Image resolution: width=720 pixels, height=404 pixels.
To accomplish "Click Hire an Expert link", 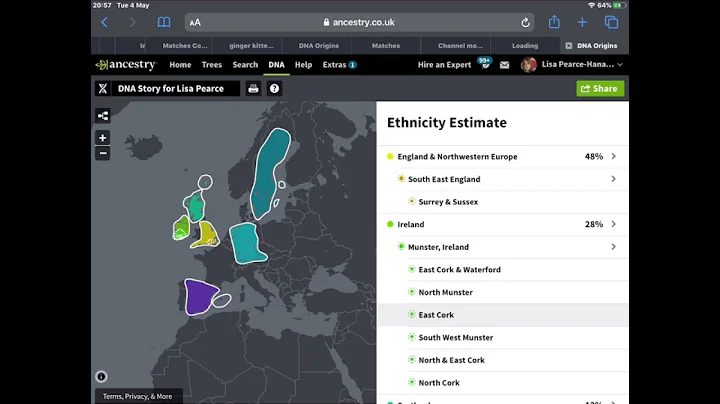I will [444, 65].
